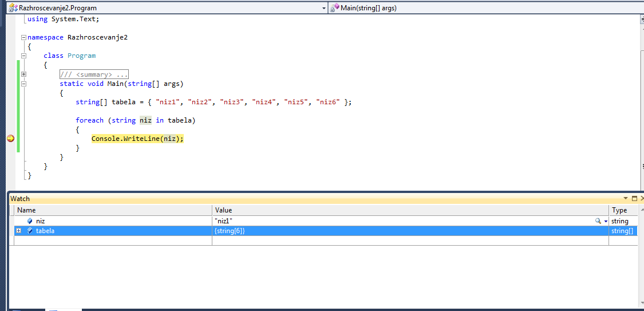Viewport: 644px width, 311px height.
Task: Open the text visualizer magnifier for niz
Action: pos(598,221)
